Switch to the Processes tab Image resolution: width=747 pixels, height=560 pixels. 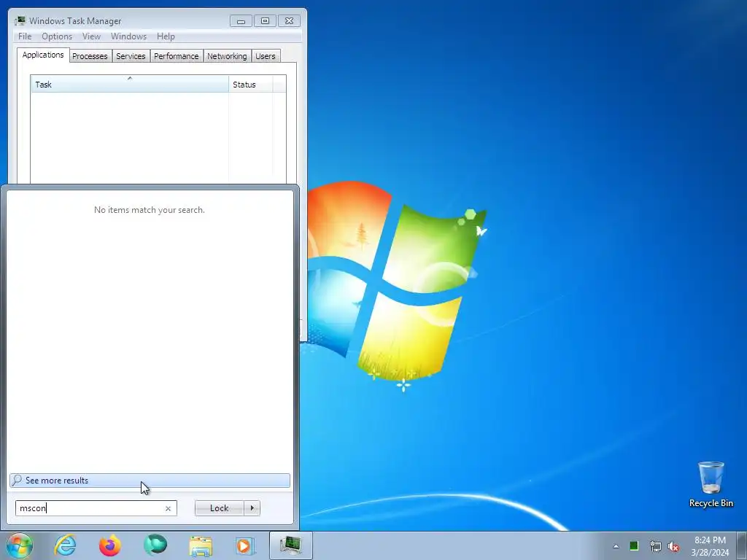tap(90, 56)
